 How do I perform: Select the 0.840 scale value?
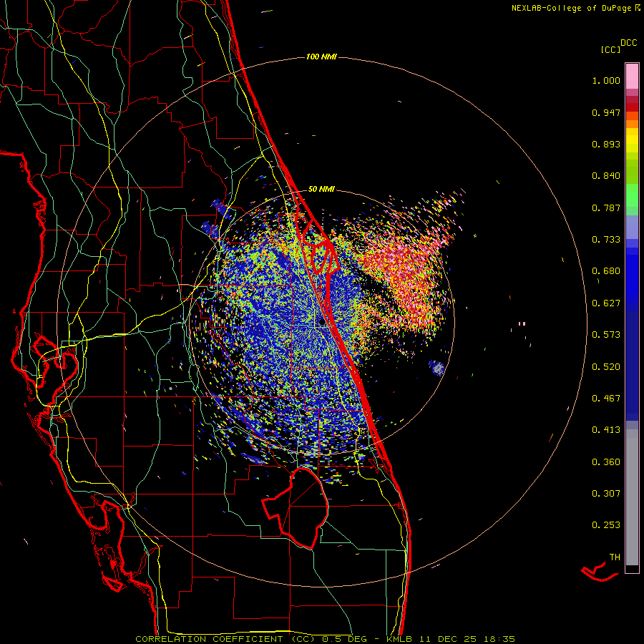pyautogui.click(x=606, y=176)
